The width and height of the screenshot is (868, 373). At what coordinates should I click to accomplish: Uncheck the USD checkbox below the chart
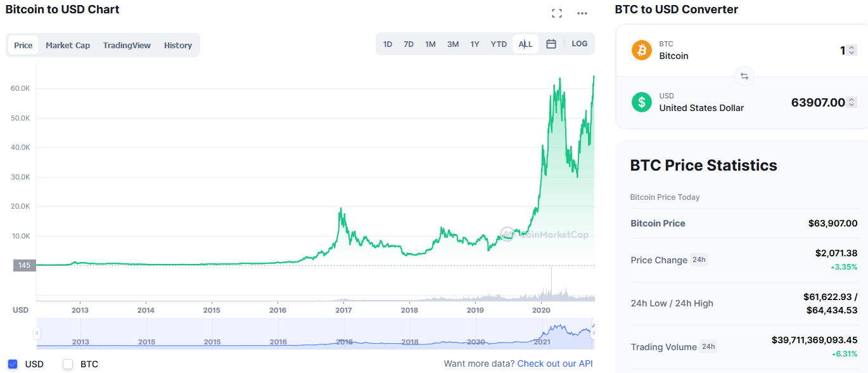pos(13,364)
